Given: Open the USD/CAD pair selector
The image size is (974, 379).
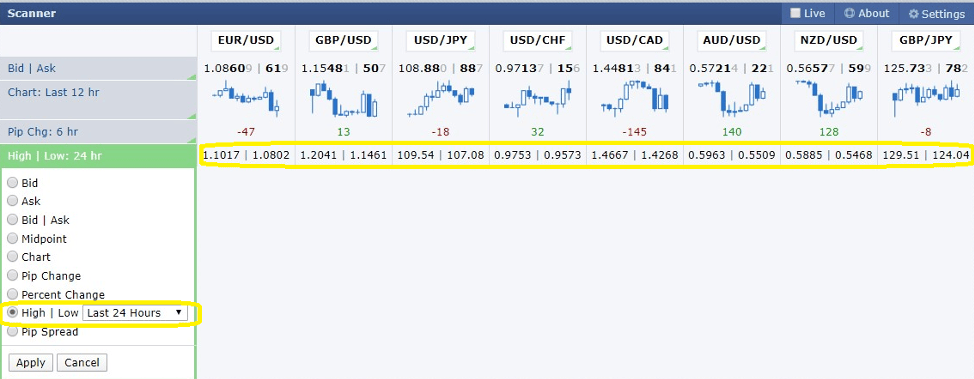Looking at the screenshot, I should pos(634,40).
